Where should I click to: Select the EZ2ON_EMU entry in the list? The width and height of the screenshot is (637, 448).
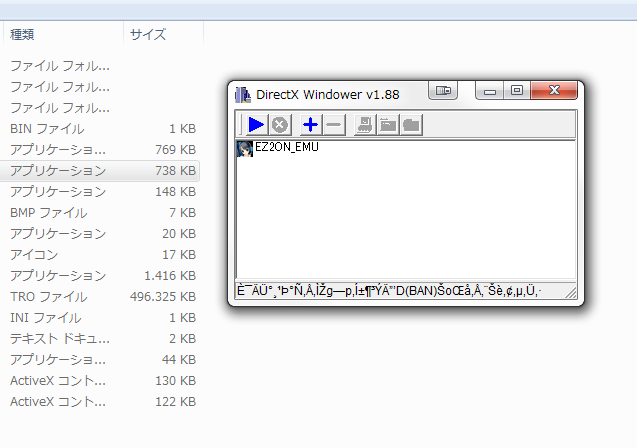pyautogui.click(x=286, y=147)
